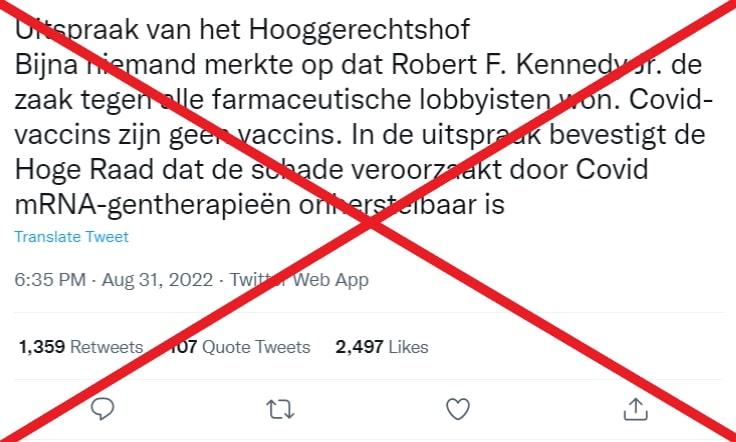Click the word 'Retweets' beside 1,359
Image resolution: width=736 pixels, height=442 pixels.
pos(107,347)
